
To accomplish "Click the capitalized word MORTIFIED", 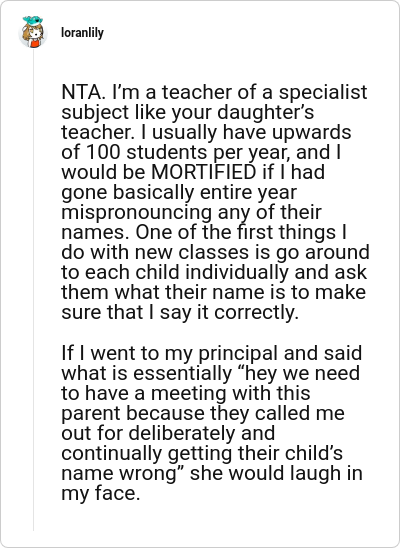I will 204,172.
